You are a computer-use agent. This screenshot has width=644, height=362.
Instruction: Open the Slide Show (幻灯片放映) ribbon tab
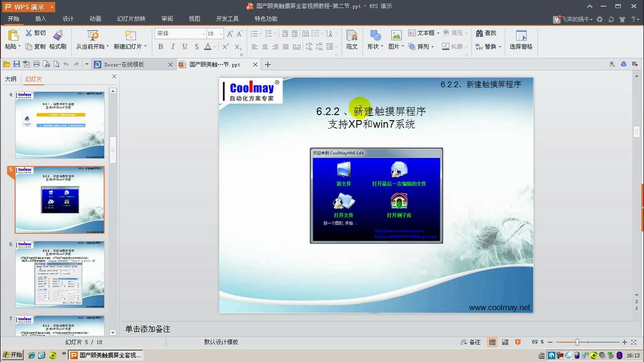[131, 19]
